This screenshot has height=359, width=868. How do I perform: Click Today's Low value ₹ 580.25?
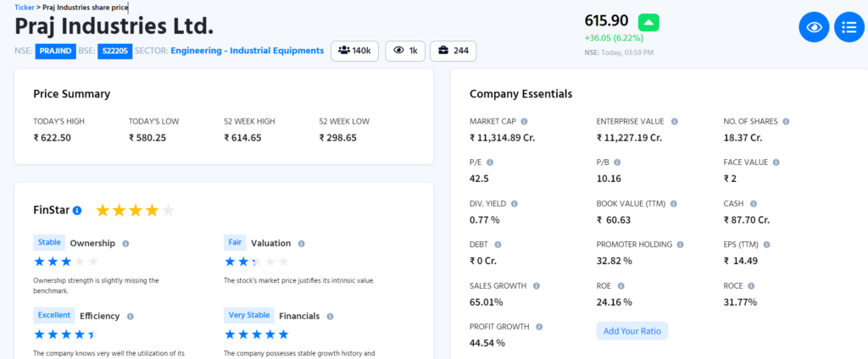pos(147,138)
